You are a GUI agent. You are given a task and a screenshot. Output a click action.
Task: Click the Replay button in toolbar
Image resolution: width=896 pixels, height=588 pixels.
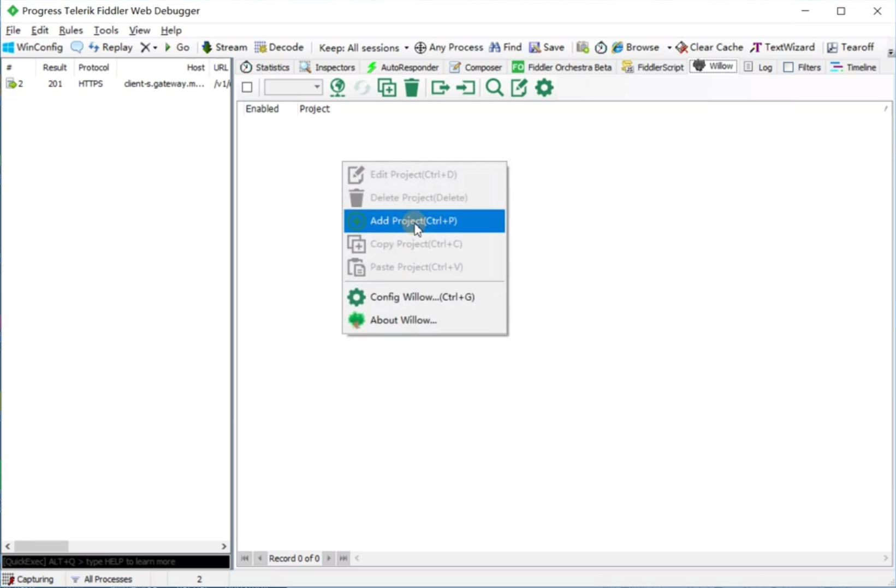(111, 47)
